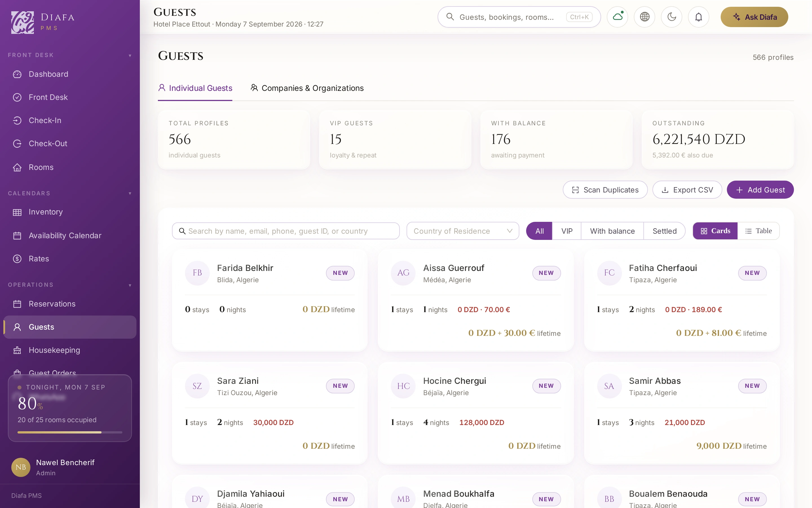Switch to Companies & Organizations tab
812x508 pixels.
tap(307, 88)
